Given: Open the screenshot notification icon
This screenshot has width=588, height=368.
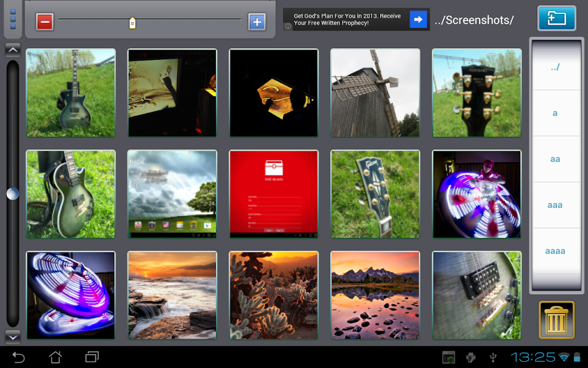Looking at the screenshot, I should pyautogui.click(x=448, y=358).
